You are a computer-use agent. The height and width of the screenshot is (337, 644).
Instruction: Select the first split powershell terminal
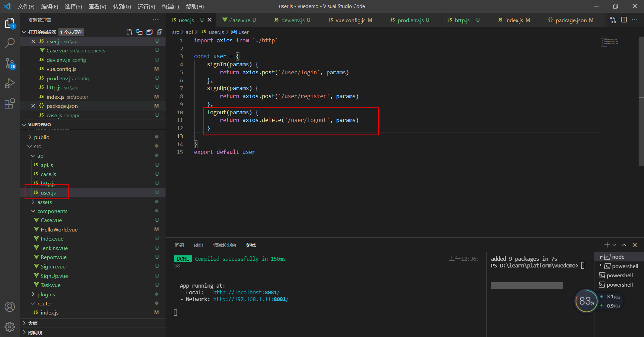click(x=619, y=266)
